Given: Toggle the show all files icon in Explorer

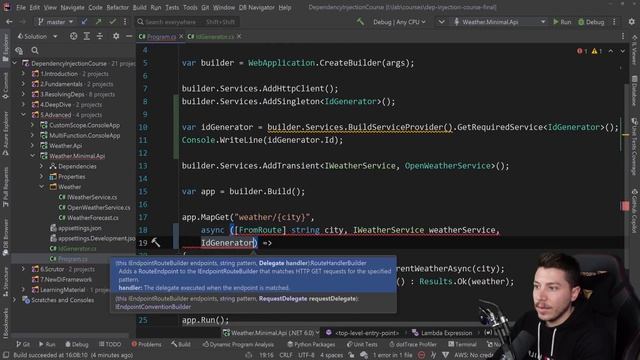Looking at the screenshot, I should coord(19,51).
